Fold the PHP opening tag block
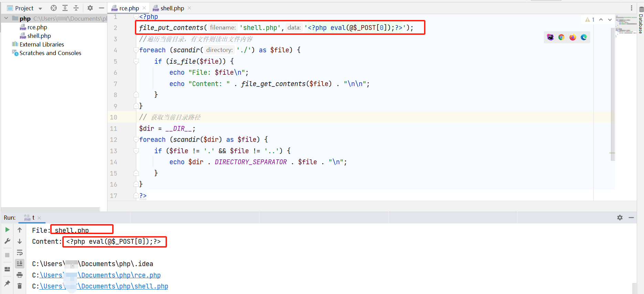Screen dimensions: 644x294 click(x=136, y=17)
